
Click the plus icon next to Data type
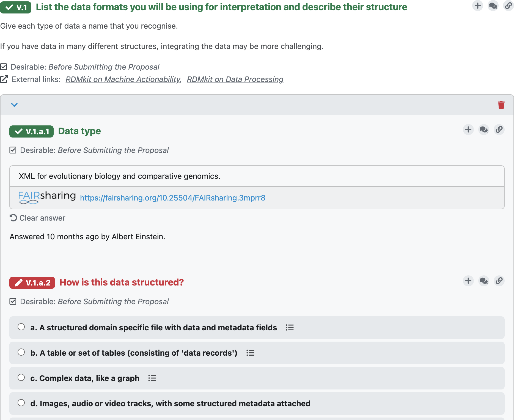(468, 130)
